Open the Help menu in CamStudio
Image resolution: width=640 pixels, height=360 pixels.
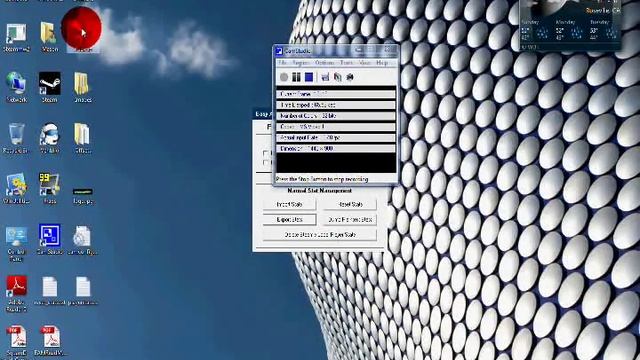coord(382,63)
